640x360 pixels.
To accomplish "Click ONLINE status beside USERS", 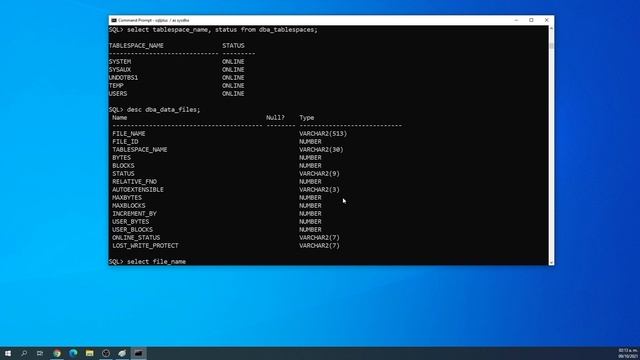I will pyautogui.click(x=233, y=93).
